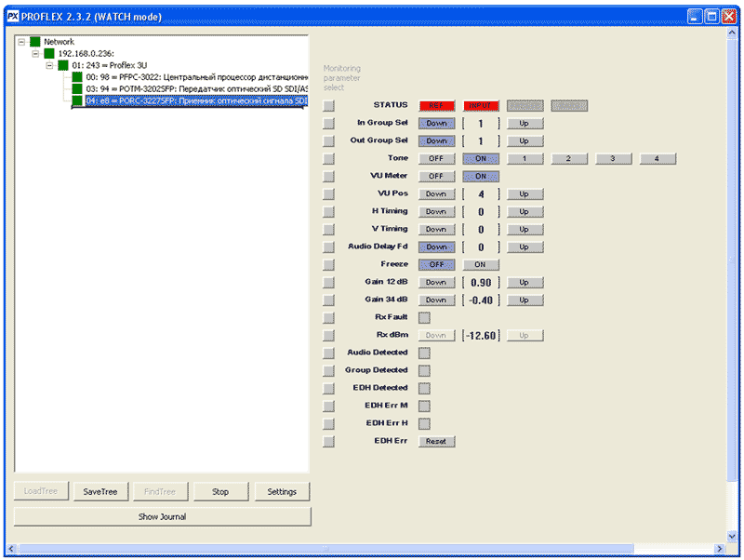
Task: Click the green icon beside PFPC-3022
Action: click(x=77, y=77)
